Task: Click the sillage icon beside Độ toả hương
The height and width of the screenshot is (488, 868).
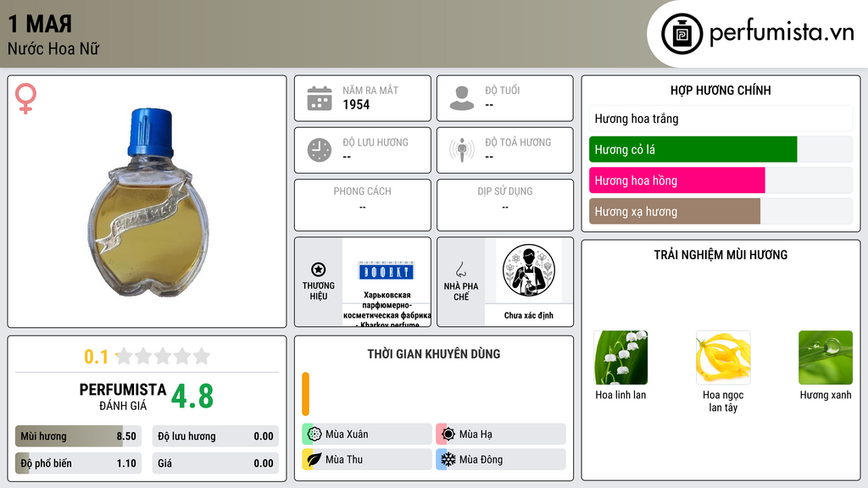Action: click(x=462, y=150)
